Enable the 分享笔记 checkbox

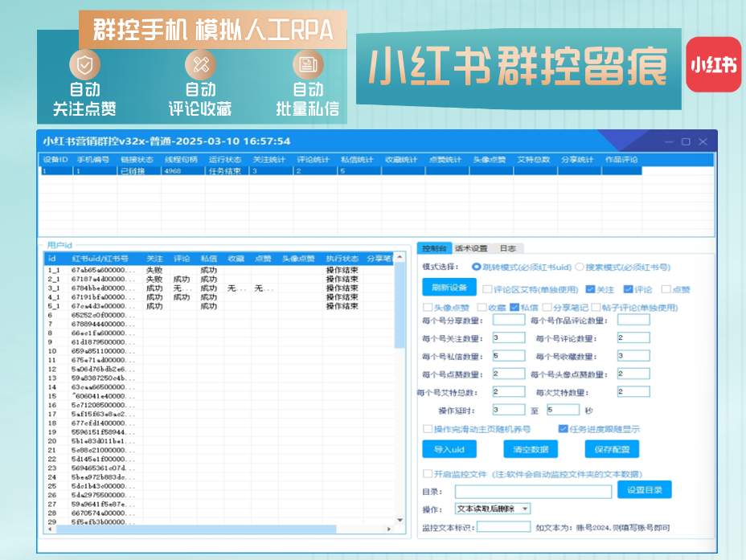click(547, 308)
